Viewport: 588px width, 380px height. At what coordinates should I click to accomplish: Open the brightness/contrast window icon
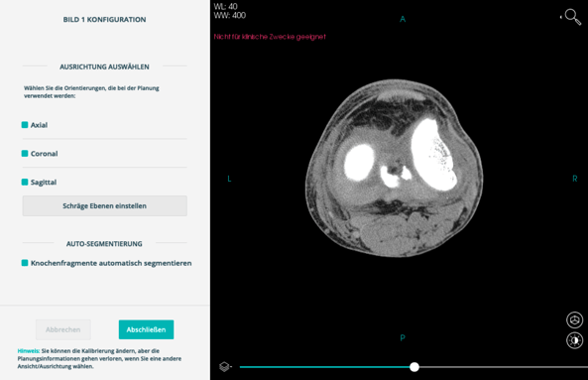(574, 340)
